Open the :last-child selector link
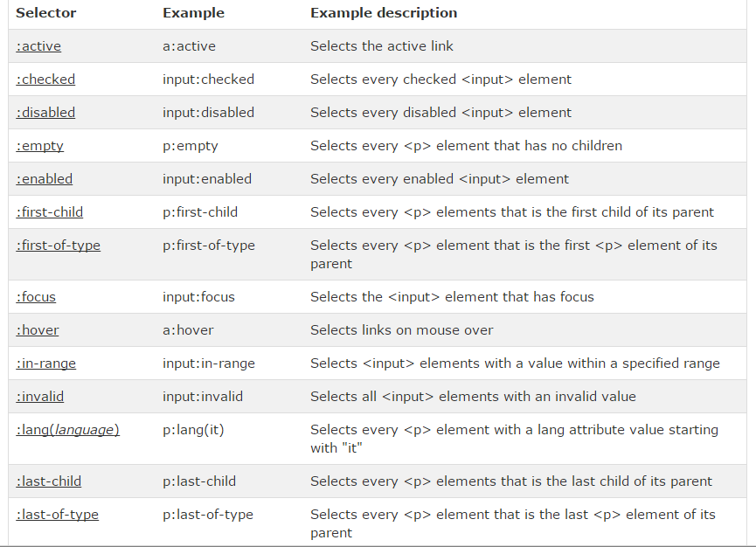Viewport: 756px width, 547px height. coord(48,482)
